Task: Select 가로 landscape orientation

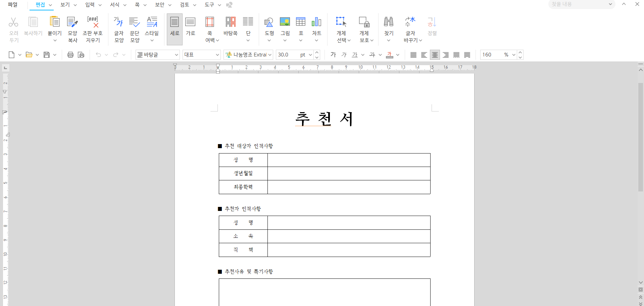Action: pyautogui.click(x=190, y=29)
